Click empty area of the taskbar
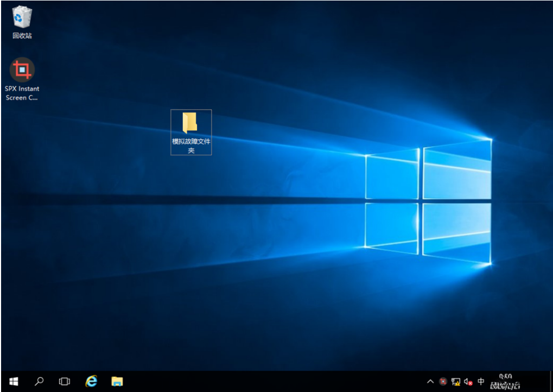 pos(271,381)
